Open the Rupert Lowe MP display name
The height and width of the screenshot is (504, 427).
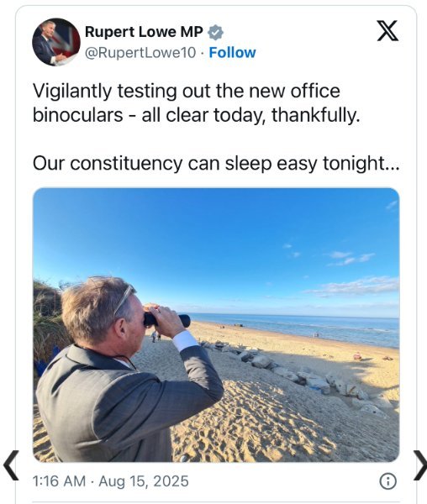coord(144,32)
